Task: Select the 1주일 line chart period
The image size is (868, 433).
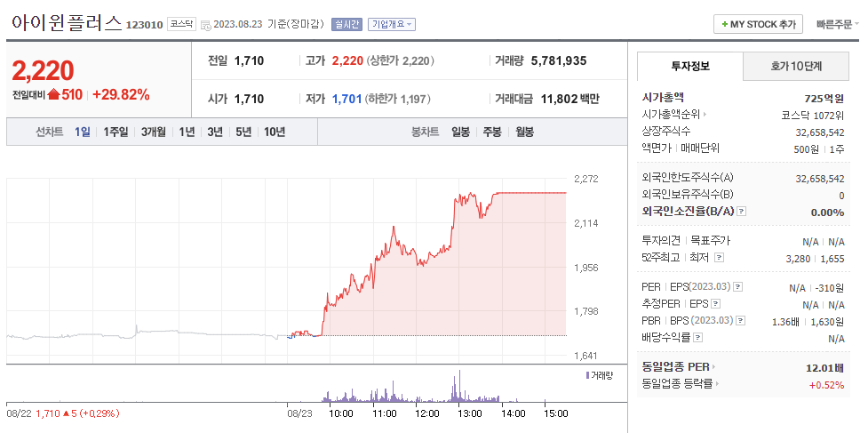Action: tap(115, 132)
